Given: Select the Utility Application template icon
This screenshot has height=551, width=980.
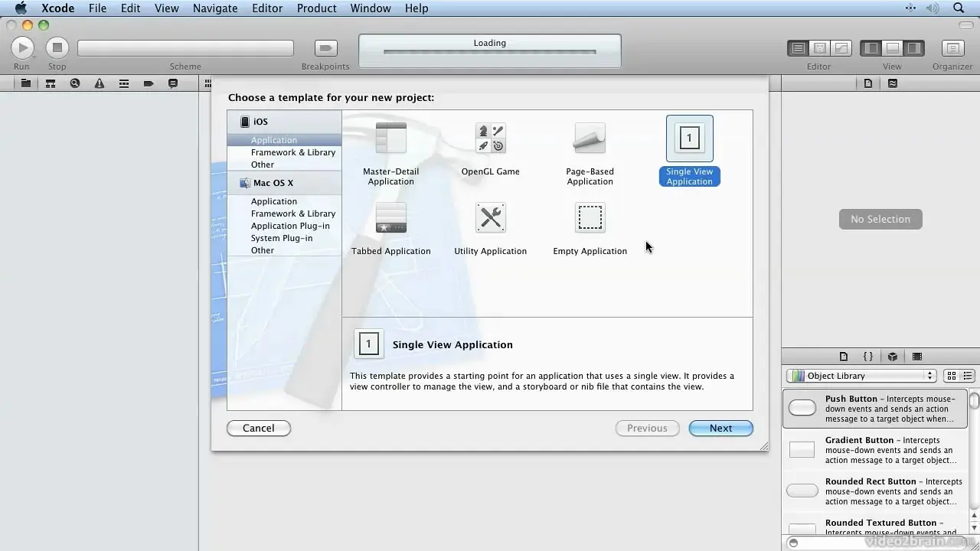Looking at the screenshot, I should click(491, 218).
